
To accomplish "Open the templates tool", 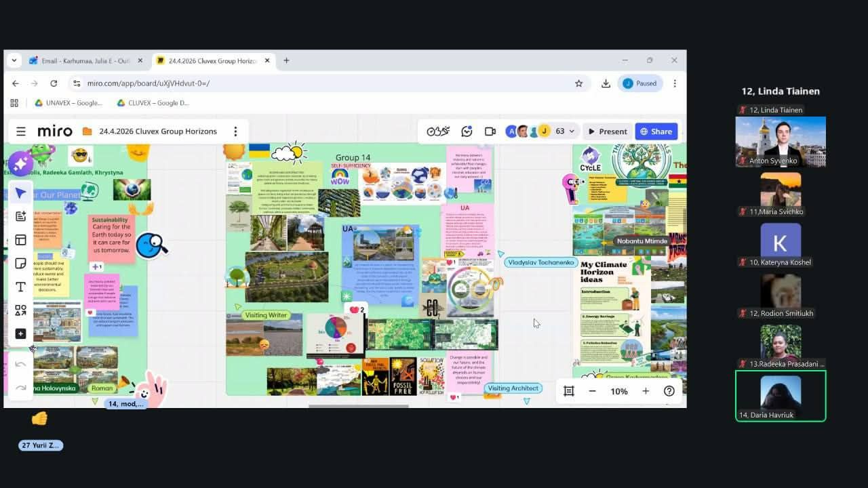I will 20,240.
